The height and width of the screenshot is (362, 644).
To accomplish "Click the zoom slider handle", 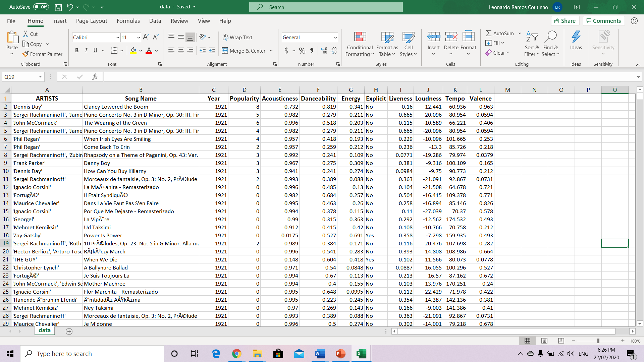I will pos(598,341).
